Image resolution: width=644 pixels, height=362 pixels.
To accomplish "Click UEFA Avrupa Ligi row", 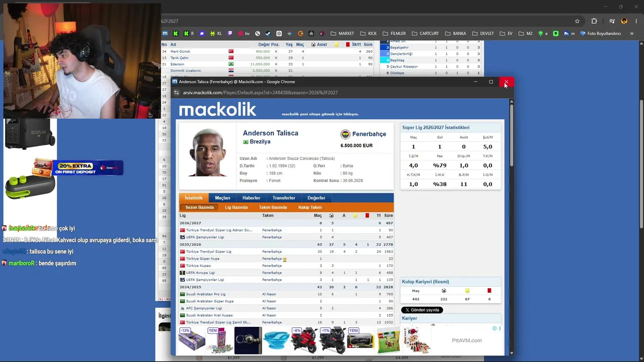I will (x=286, y=273).
